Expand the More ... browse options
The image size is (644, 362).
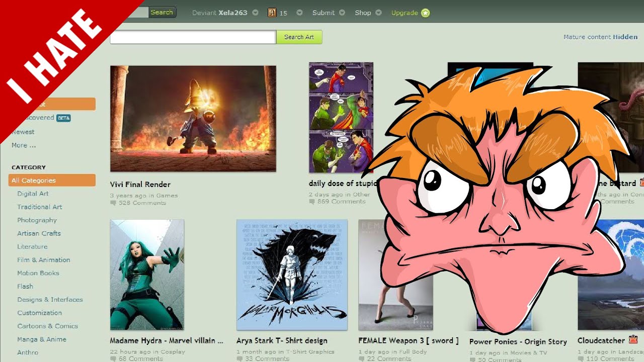pyautogui.click(x=24, y=145)
